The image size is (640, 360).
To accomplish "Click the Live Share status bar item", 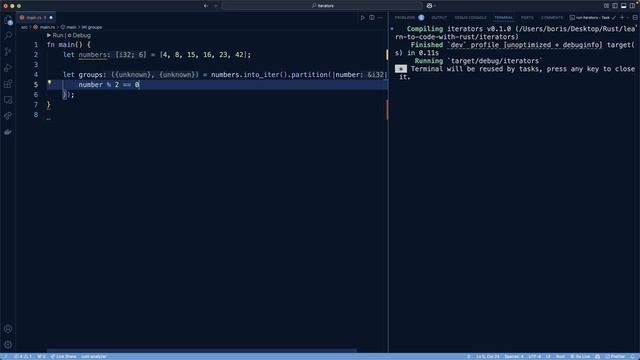I will click(x=63, y=356).
